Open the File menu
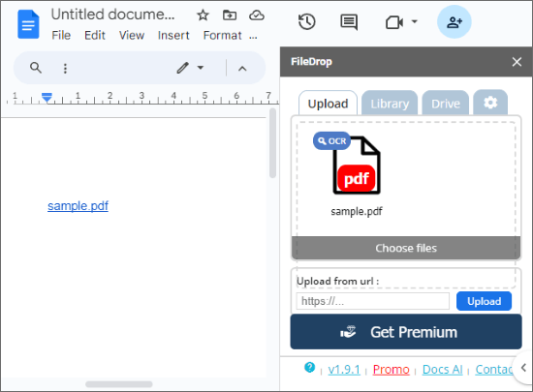This screenshot has width=533, height=392. click(61, 35)
